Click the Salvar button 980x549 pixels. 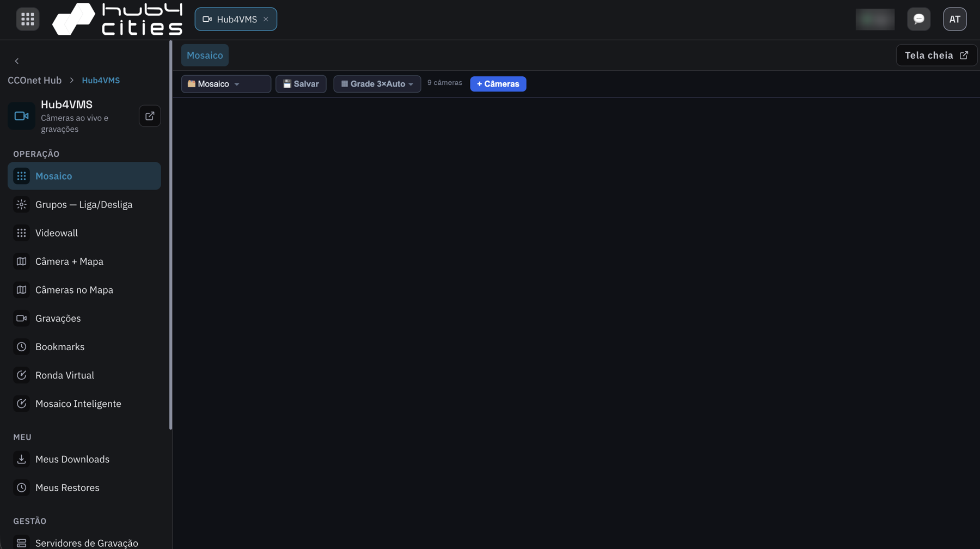[301, 84]
